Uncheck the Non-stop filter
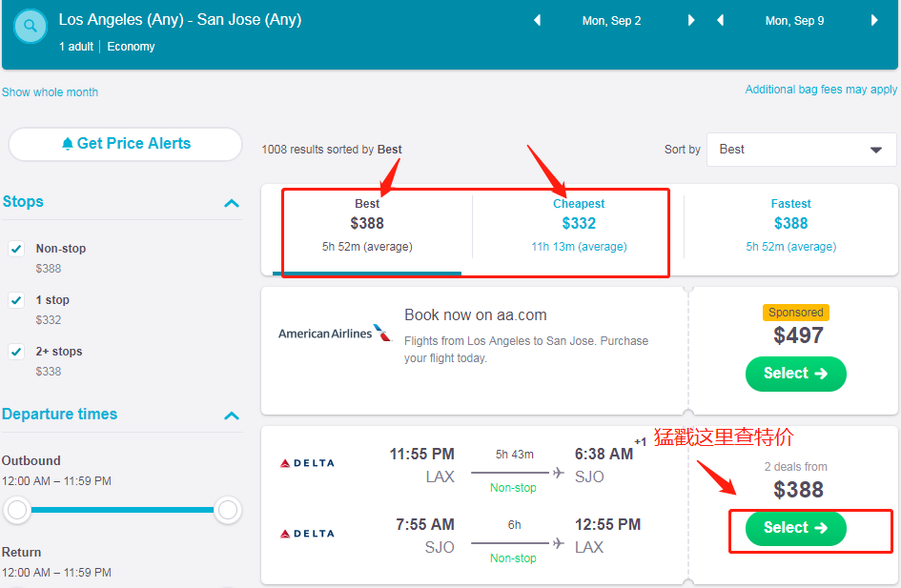Viewport: 901px width, 588px height. [16, 249]
